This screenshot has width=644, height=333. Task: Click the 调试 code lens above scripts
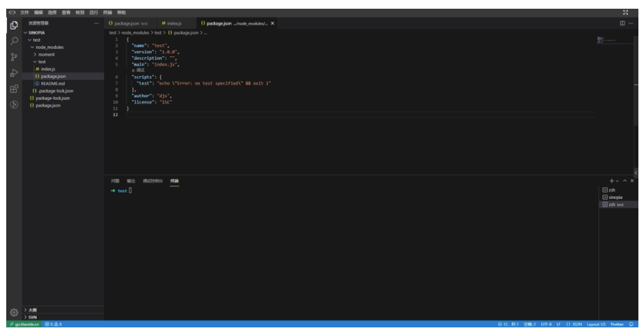pos(140,70)
